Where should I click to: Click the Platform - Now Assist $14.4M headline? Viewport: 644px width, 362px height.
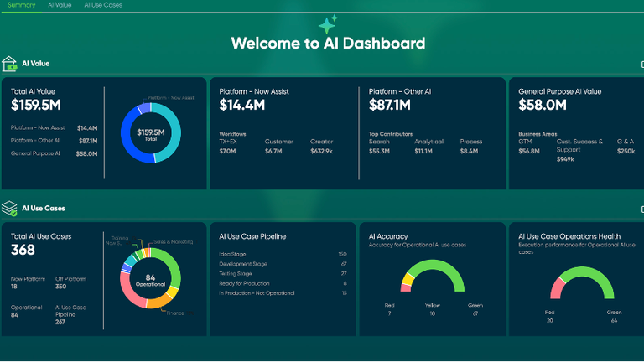242,105
